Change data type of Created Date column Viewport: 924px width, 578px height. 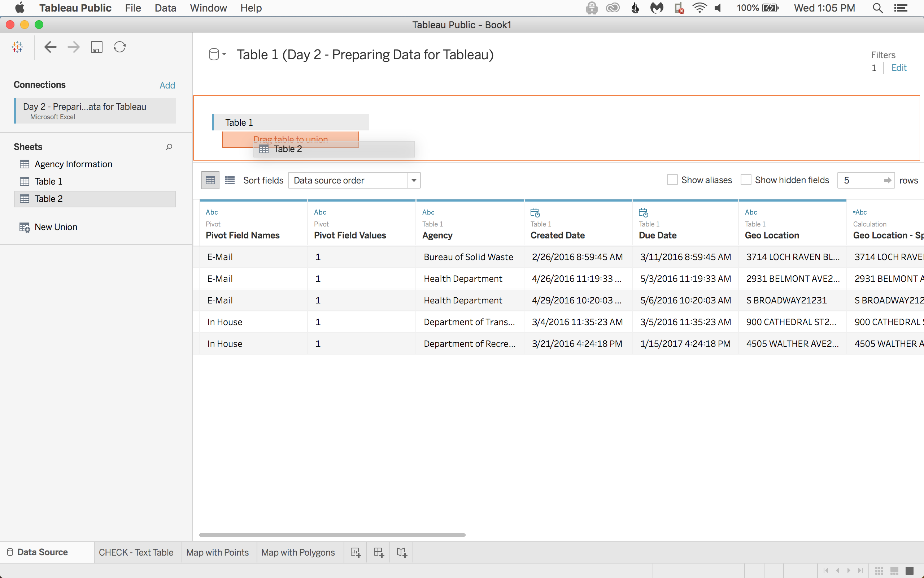535,212
